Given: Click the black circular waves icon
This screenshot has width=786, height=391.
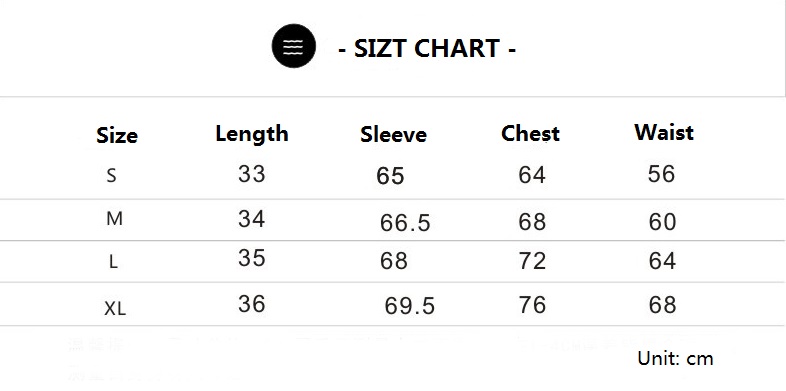Looking at the screenshot, I should coord(294,46).
